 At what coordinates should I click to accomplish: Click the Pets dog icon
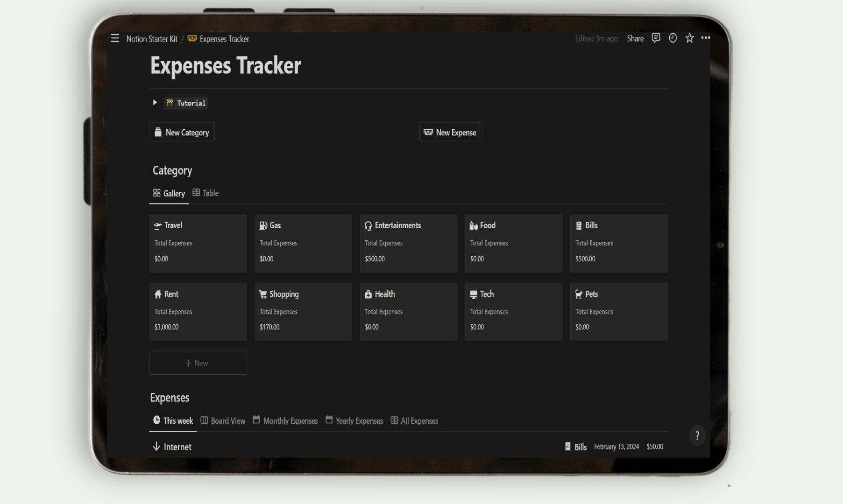(579, 294)
